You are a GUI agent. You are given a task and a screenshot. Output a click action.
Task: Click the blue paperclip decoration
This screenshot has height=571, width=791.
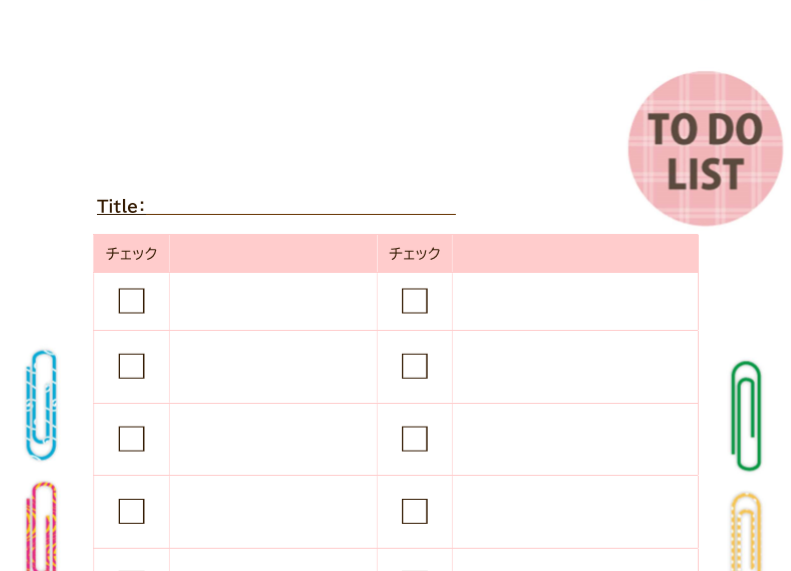coord(41,405)
